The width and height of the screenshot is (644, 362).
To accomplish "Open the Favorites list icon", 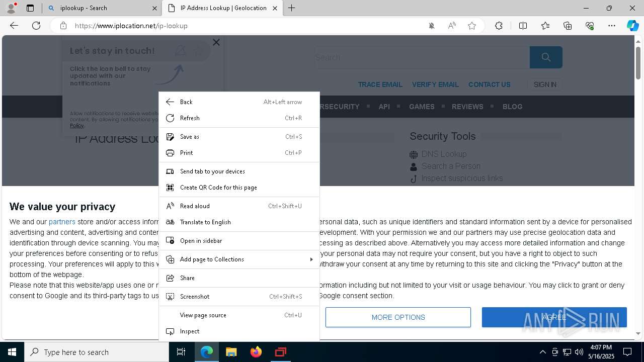I will [545, 26].
